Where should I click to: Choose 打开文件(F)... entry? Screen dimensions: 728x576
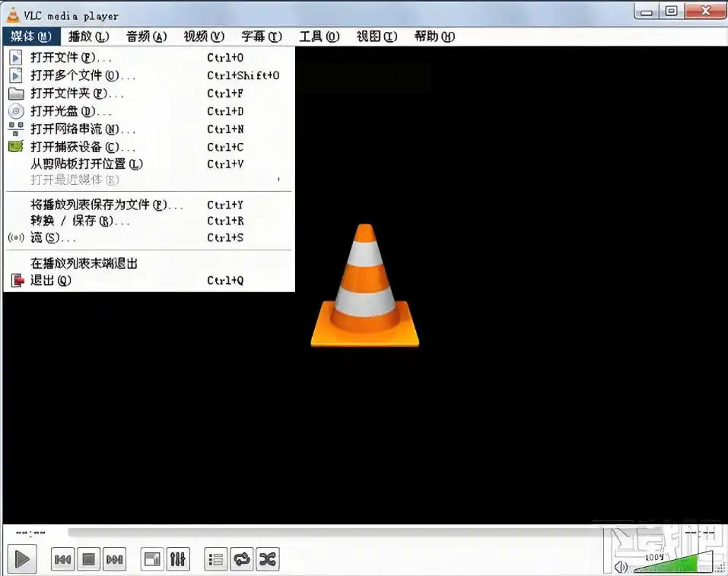(149, 58)
